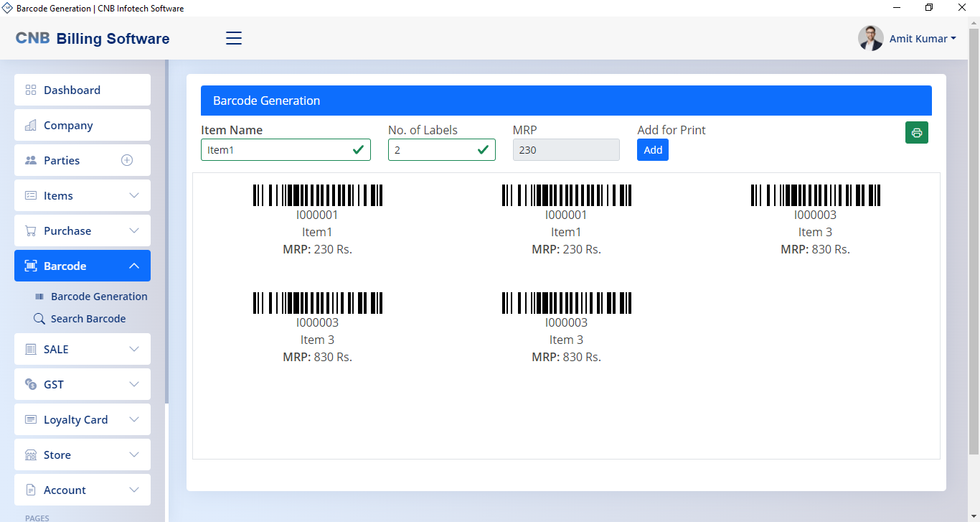This screenshot has height=522, width=980.
Task: Click the CNB Billing Software brand link
Action: tap(93, 39)
